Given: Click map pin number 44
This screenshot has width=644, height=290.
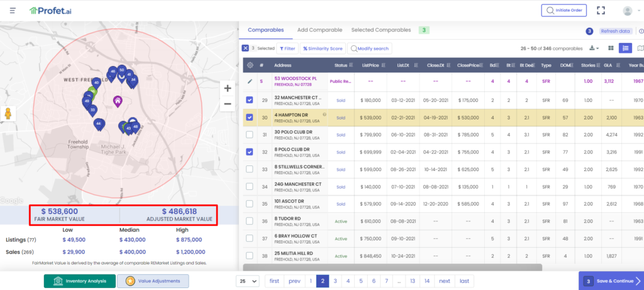Looking at the screenshot, I should (x=98, y=124).
